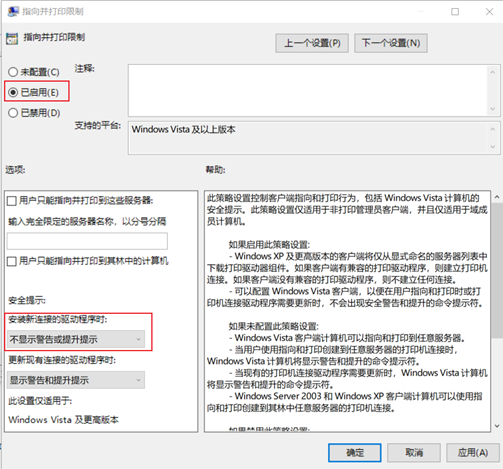Click the 确定 button
The height and width of the screenshot is (469, 503).
355,453
